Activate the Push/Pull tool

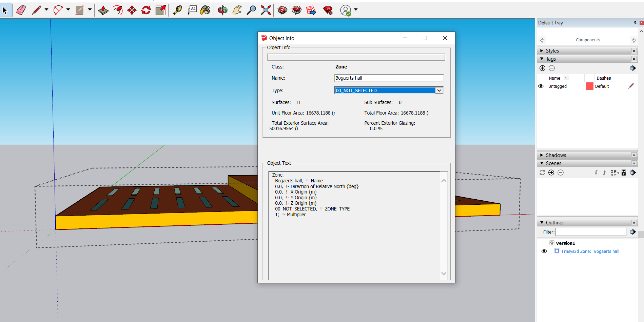[x=103, y=10]
